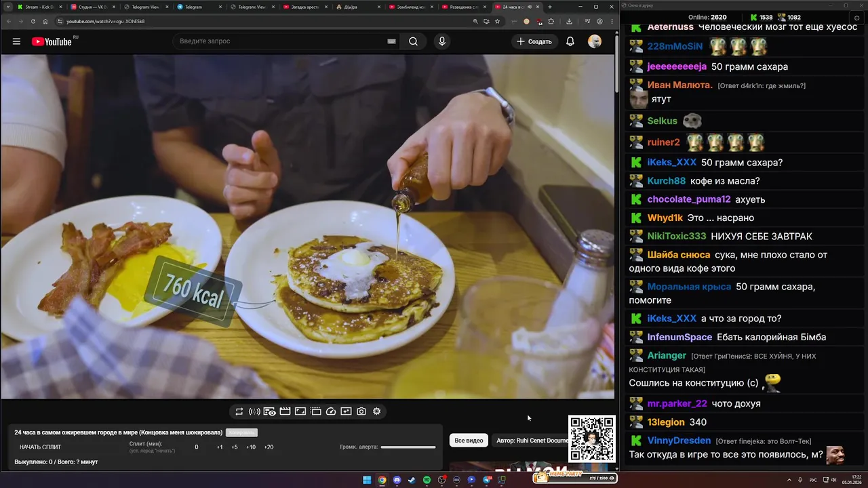
Task: Open the Windows Start button
Action: [x=367, y=480]
